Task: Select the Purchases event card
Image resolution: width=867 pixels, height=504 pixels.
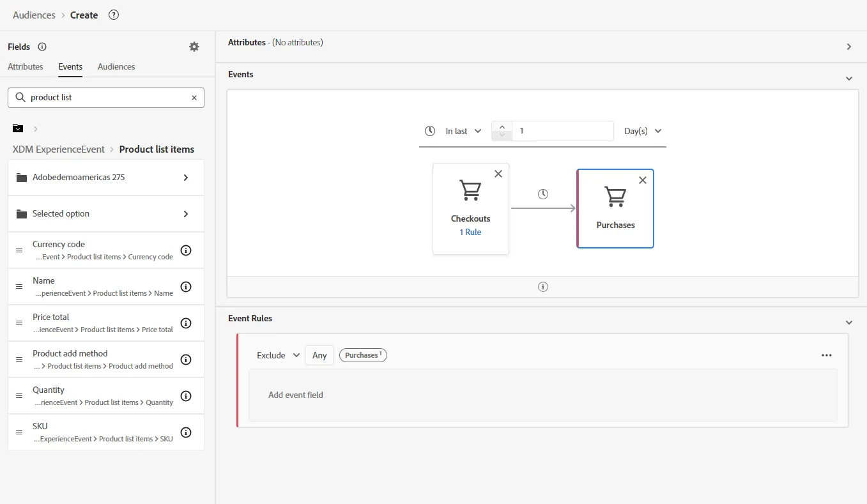Action: (x=615, y=208)
